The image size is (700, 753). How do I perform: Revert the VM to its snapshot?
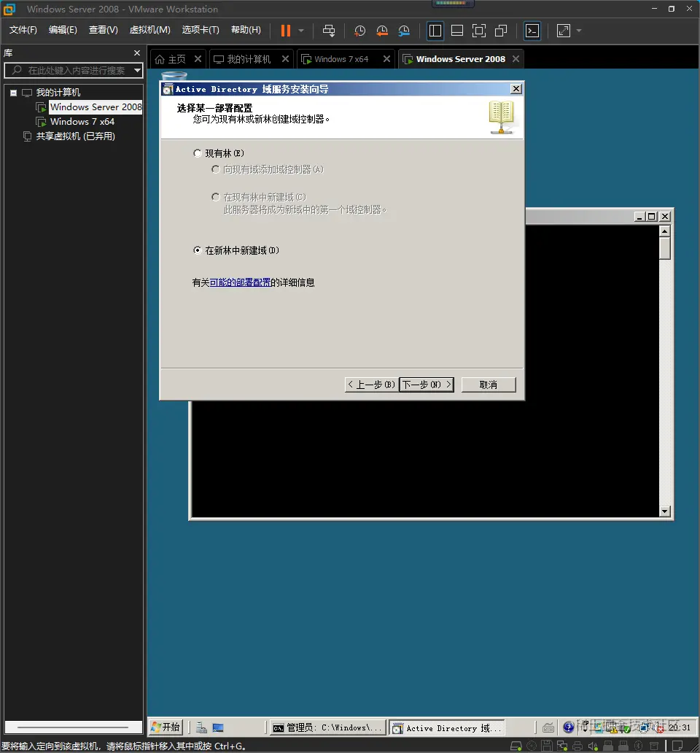(382, 31)
